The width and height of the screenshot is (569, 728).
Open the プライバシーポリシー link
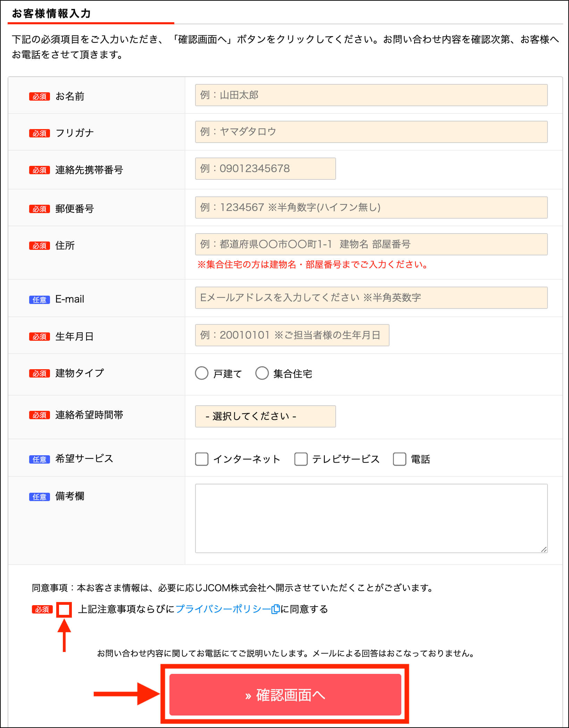[223, 609]
